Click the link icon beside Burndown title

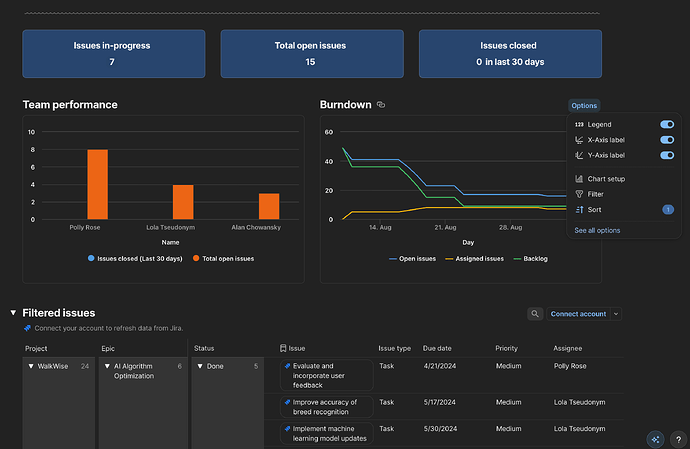point(381,105)
